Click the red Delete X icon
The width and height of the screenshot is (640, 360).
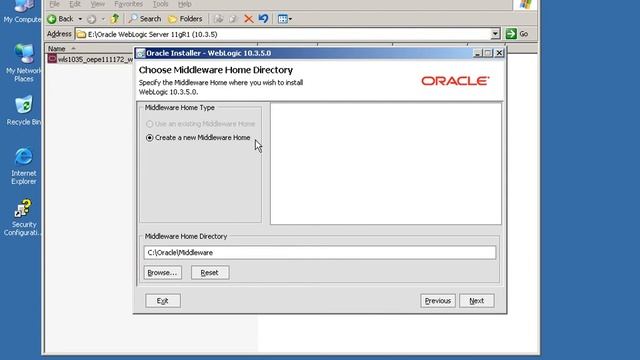[x=248, y=19]
